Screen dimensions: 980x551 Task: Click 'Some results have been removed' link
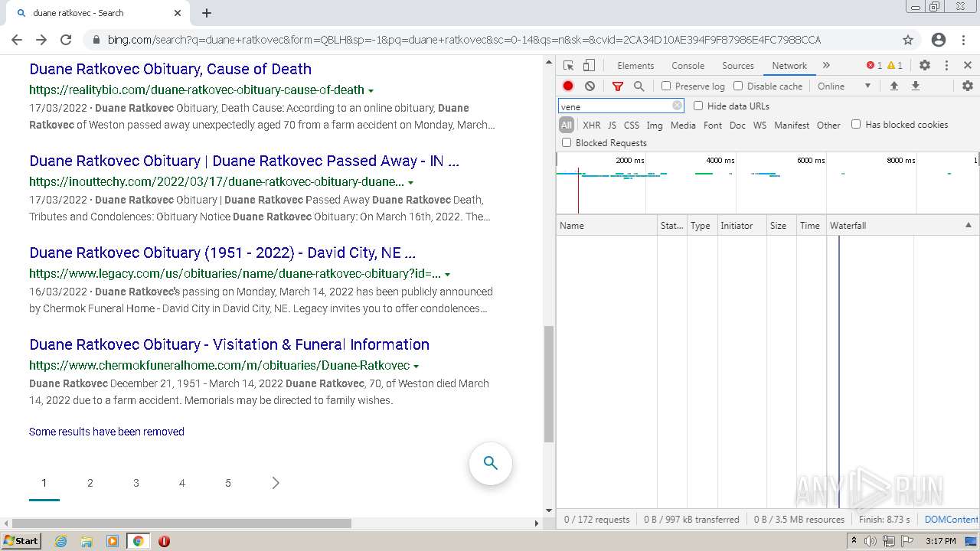click(106, 432)
